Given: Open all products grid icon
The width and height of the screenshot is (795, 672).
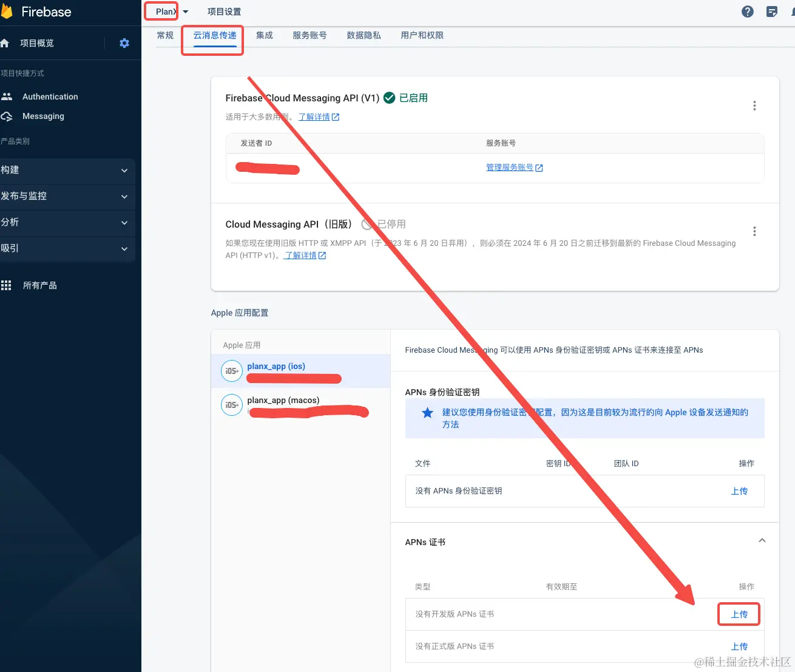Looking at the screenshot, I should point(6,285).
